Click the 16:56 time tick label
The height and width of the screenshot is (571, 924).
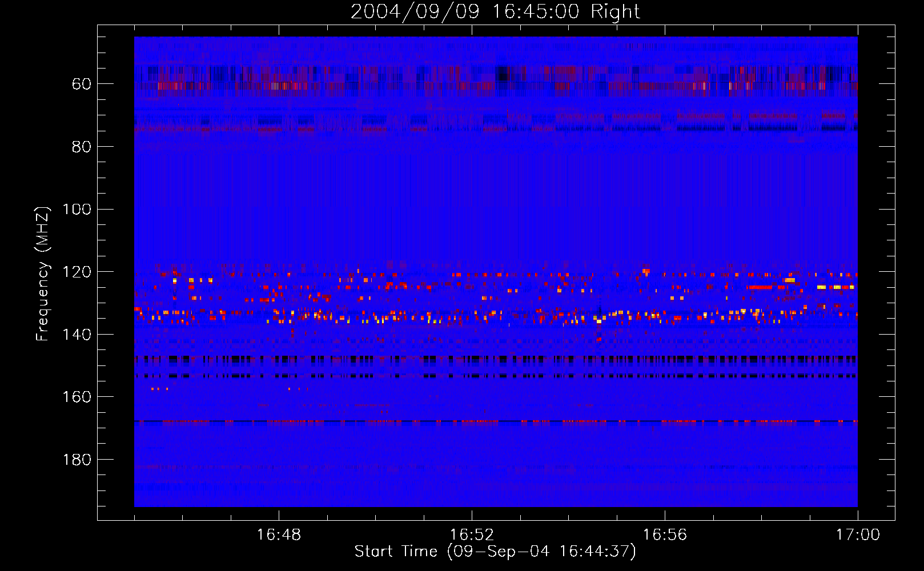(x=665, y=535)
